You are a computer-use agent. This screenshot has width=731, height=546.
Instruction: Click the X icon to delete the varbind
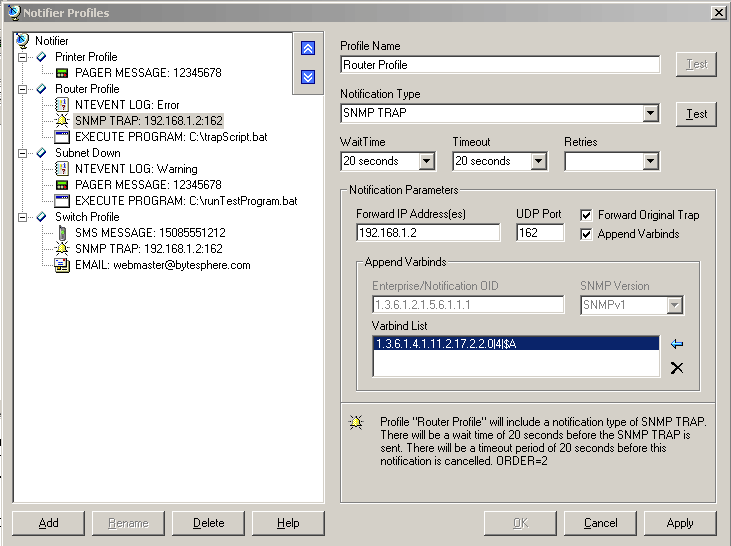[676, 368]
